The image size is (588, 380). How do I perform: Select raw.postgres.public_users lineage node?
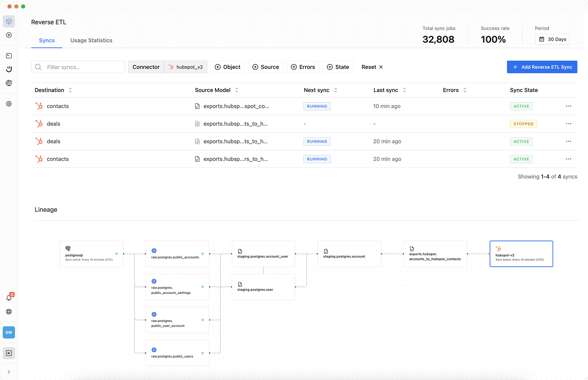coord(177,353)
